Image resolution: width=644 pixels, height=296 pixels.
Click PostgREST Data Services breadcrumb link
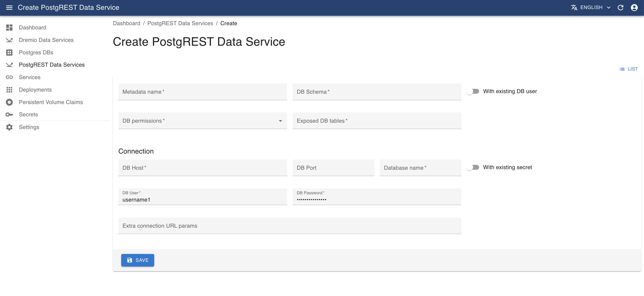point(180,23)
